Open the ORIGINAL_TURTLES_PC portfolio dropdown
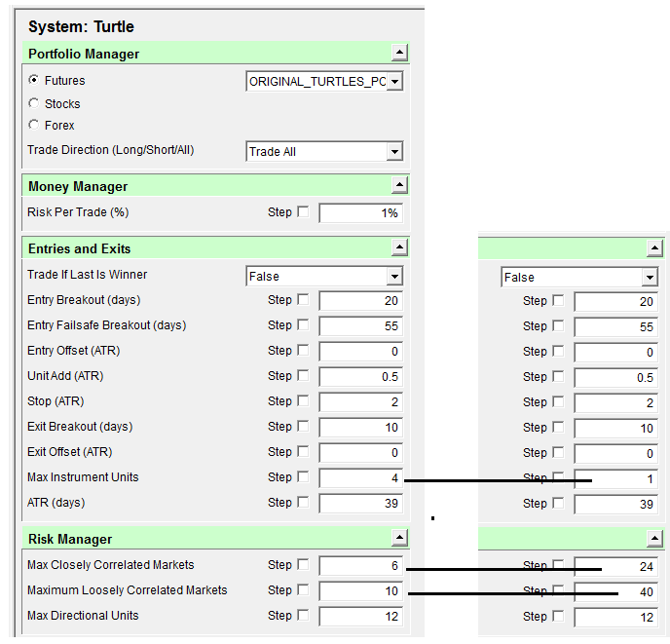 coord(394,82)
